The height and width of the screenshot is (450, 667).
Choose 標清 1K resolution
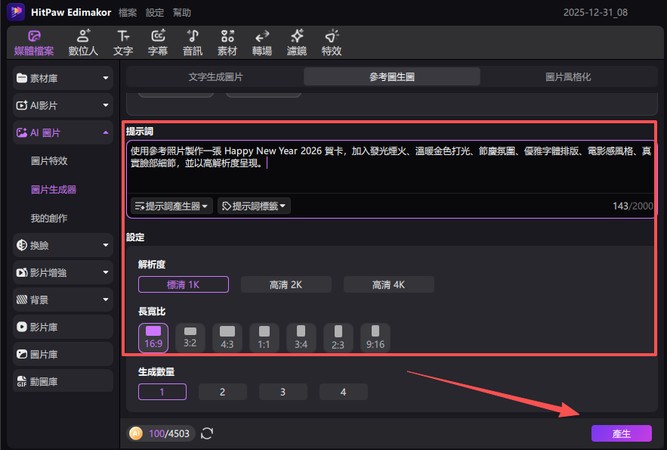point(183,285)
